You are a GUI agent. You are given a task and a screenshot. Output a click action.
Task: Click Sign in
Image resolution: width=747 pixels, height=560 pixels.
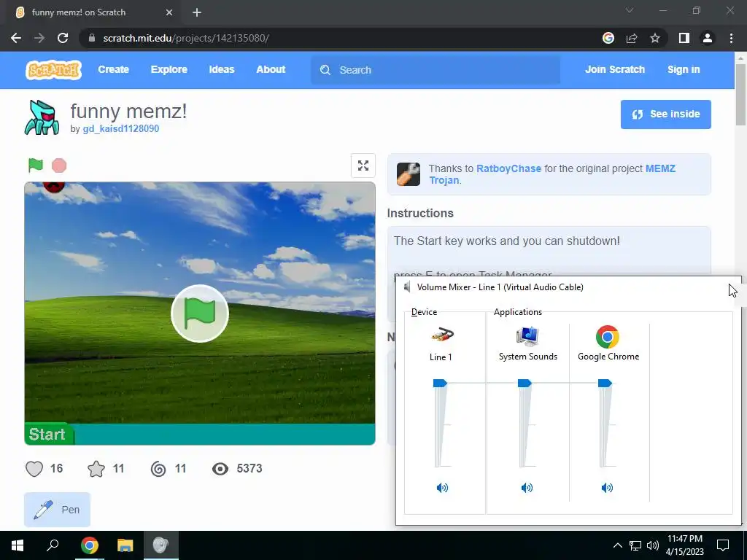[x=684, y=69]
